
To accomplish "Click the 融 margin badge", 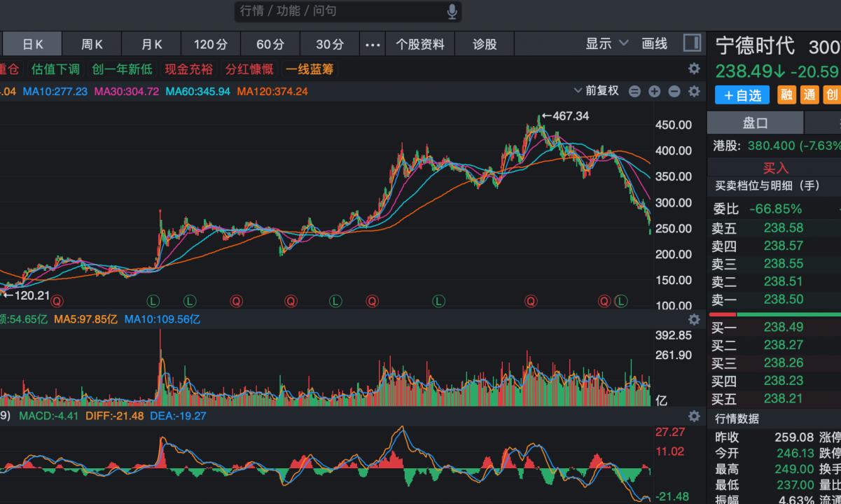I will click(x=786, y=94).
